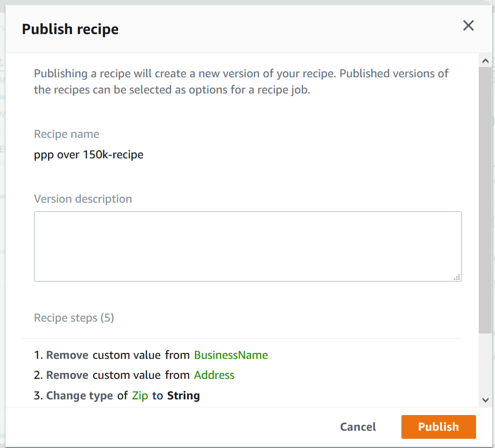This screenshot has height=448, width=495.
Task: Click the textarea resize grip icon
Action: click(458, 277)
